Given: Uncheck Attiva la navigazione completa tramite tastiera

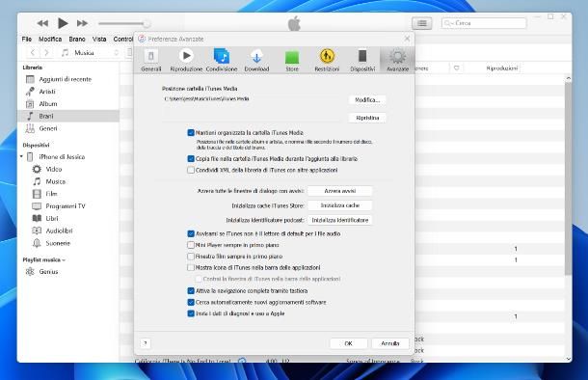Looking at the screenshot, I should click(191, 291).
